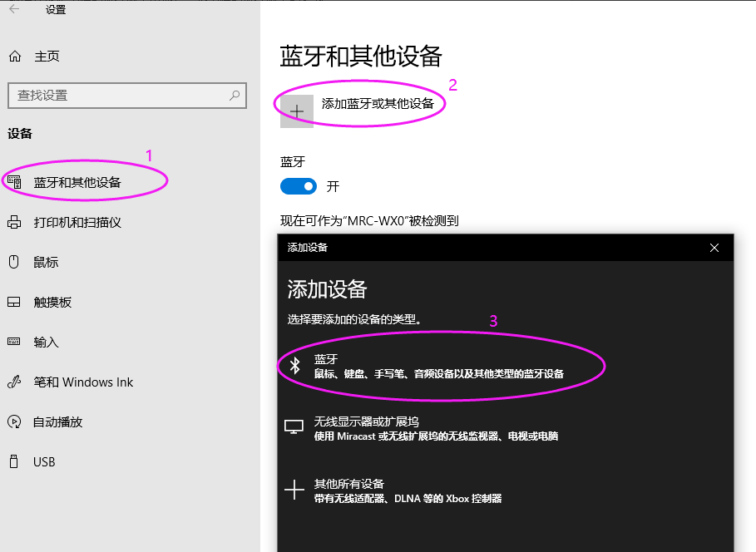Click the printer icon in the sidebar
This screenshot has height=552, width=756.
(14, 222)
